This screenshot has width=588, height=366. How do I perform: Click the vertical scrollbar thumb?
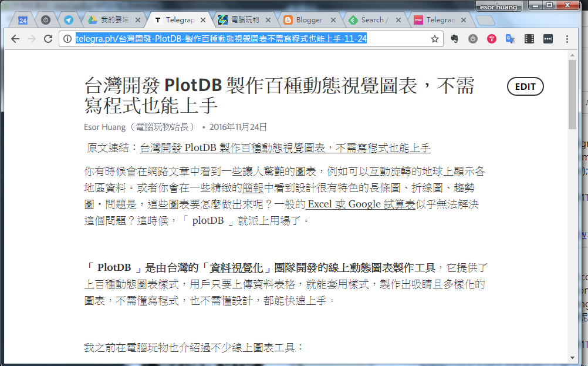(x=572, y=94)
